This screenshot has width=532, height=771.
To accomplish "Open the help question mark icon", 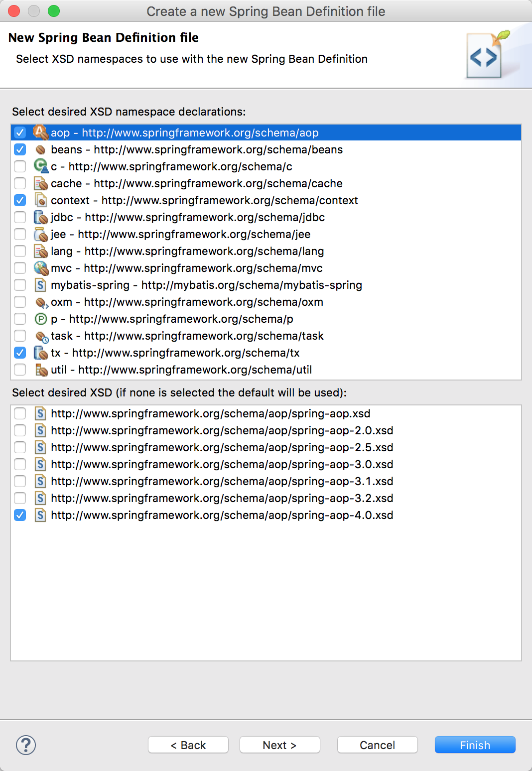I will (26, 745).
